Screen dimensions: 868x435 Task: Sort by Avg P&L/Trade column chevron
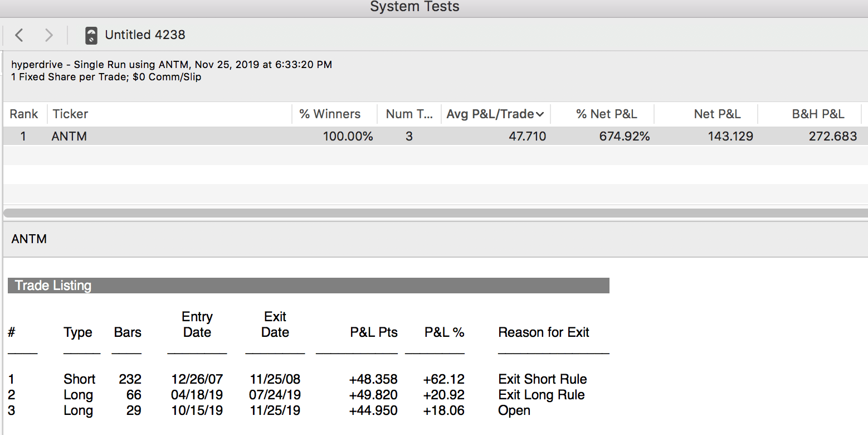(x=539, y=114)
